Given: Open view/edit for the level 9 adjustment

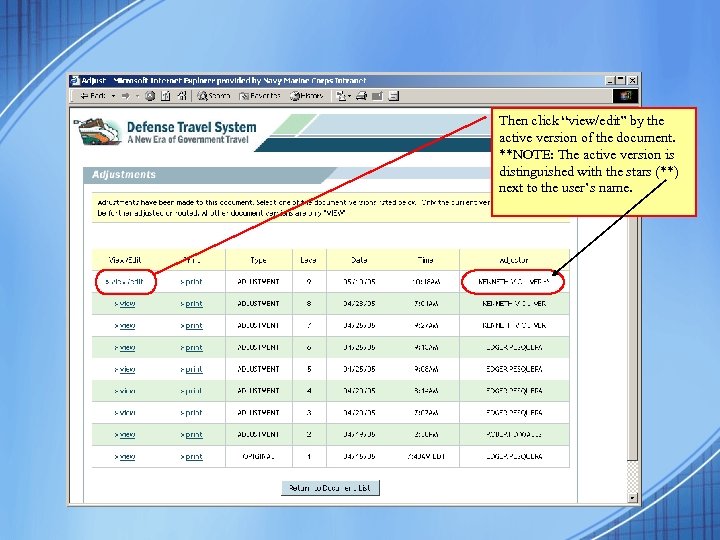Looking at the screenshot, I should click(x=125, y=281).
